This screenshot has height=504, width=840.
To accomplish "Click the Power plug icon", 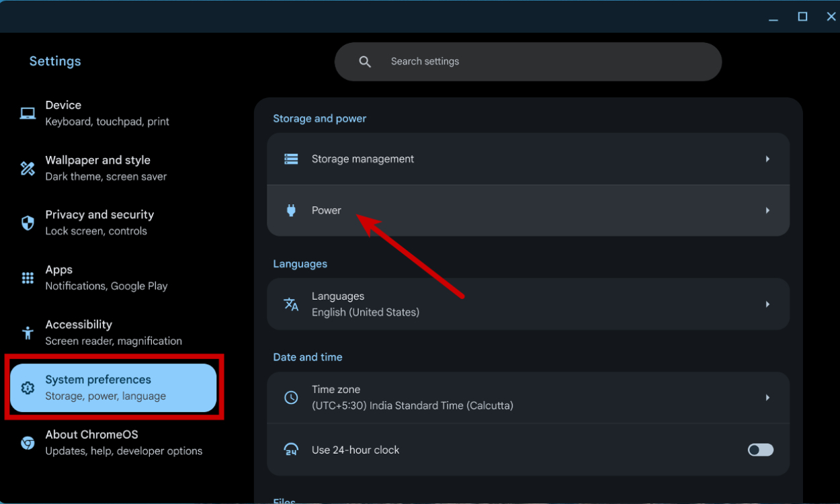I will 291,210.
